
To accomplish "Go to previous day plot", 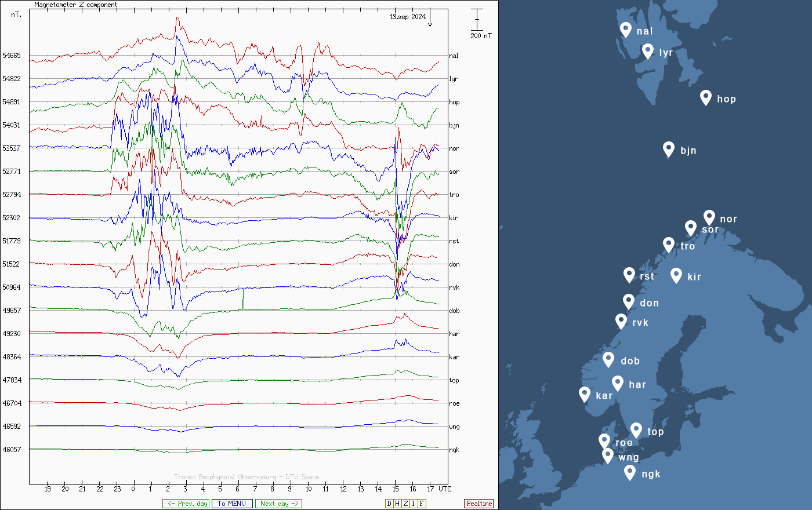I will (186, 504).
